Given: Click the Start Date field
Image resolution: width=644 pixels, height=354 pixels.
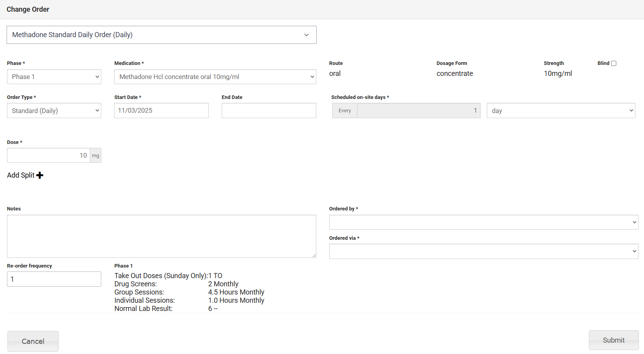Looking at the screenshot, I should tap(161, 111).
